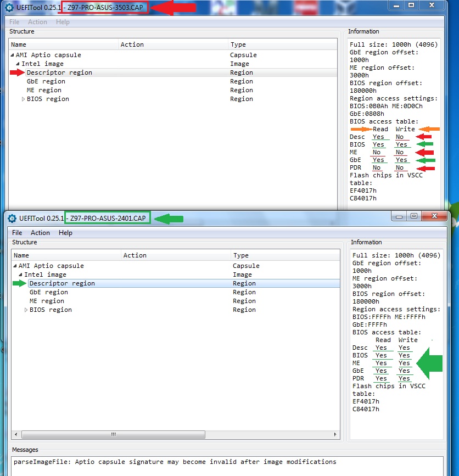Image resolution: width=459 pixels, height=476 pixels.
Task: Collapse AMI Aptio capsule in 2401.CAP window
Action: (15, 266)
